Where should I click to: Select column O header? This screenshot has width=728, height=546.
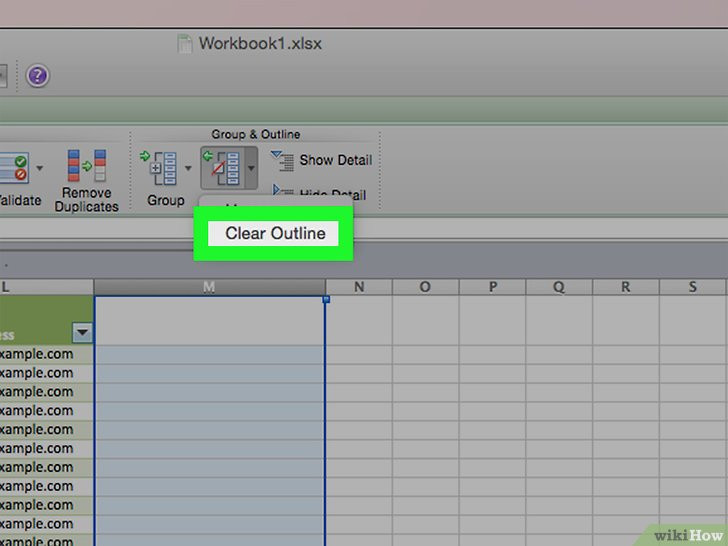tap(425, 287)
